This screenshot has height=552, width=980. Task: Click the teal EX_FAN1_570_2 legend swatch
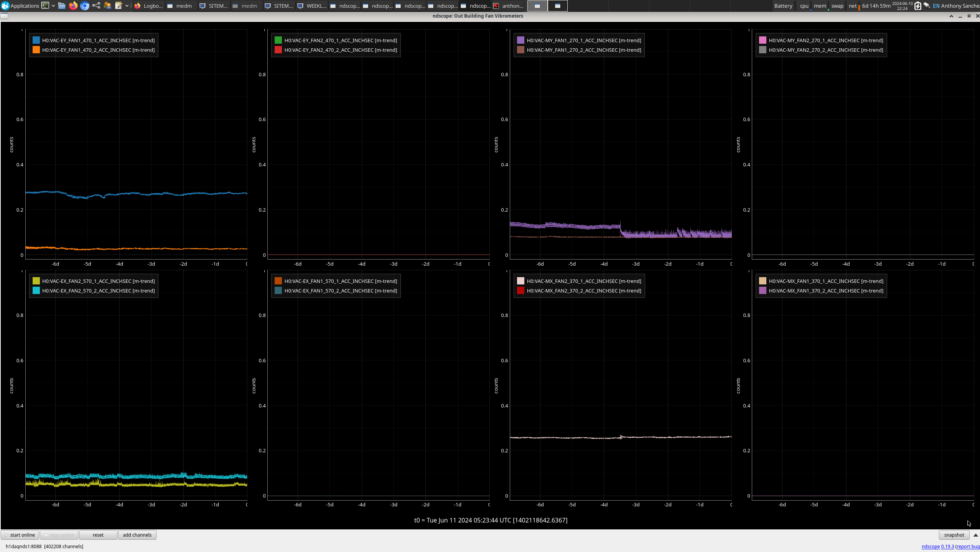tap(278, 291)
